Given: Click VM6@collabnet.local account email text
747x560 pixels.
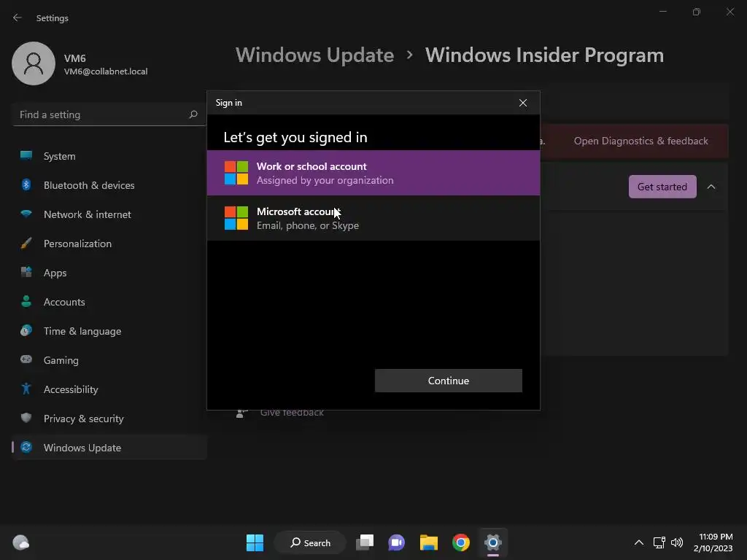Looking at the screenshot, I should click(x=106, y=71).
